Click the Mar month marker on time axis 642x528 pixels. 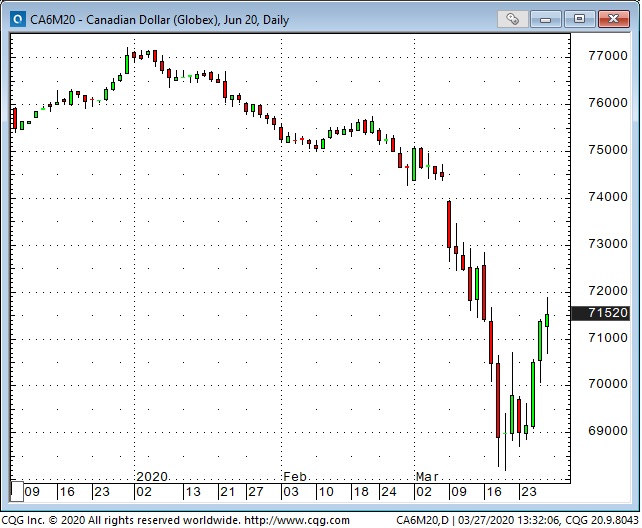pyautogui.click(x=427, y=477)
